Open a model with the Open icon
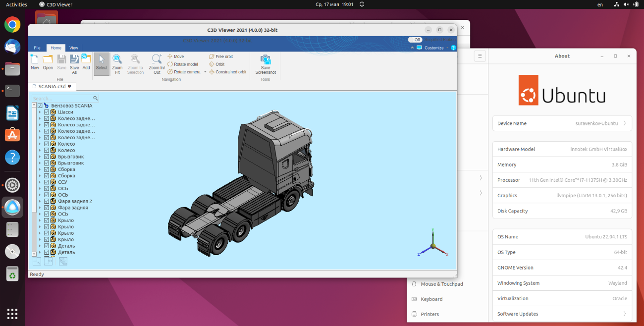The width and height of the screenshot is (644, 326). coord(48,59)
